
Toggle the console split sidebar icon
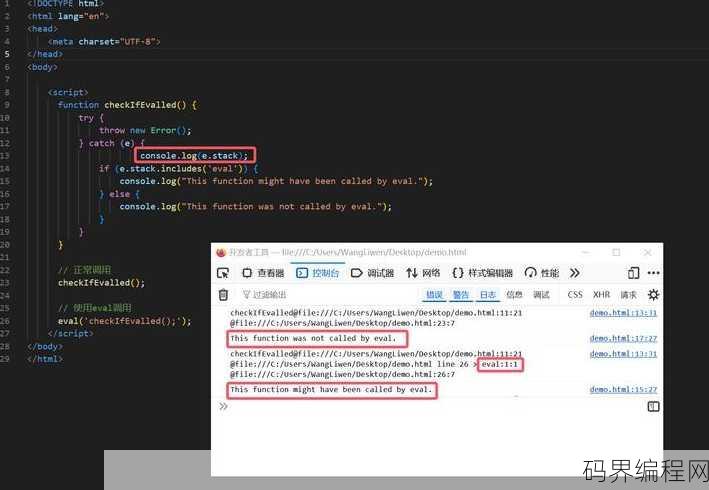pyautogui.click(x=653, y=406)
